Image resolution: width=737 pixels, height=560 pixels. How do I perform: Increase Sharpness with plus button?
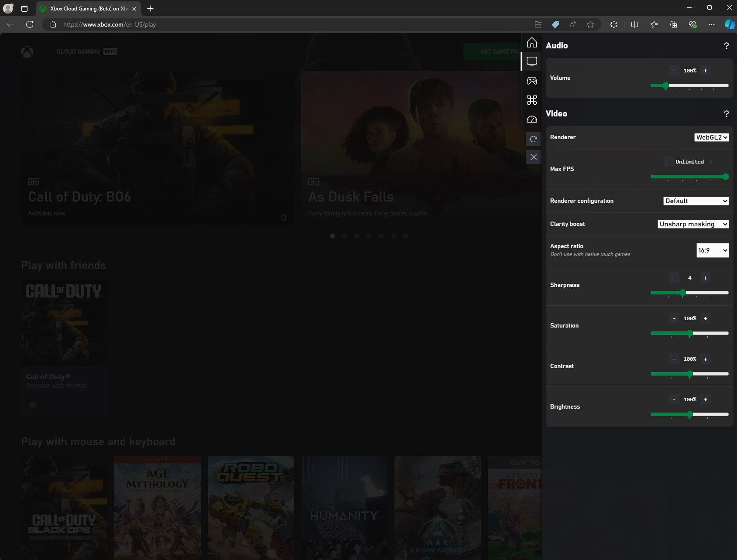point(706,278)
